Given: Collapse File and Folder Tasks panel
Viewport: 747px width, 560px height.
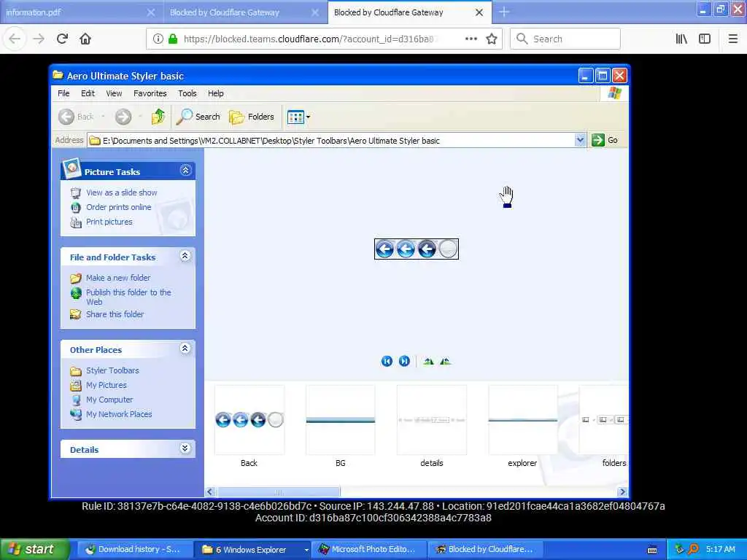Looking at the screenshot, I should pos(185,256).
